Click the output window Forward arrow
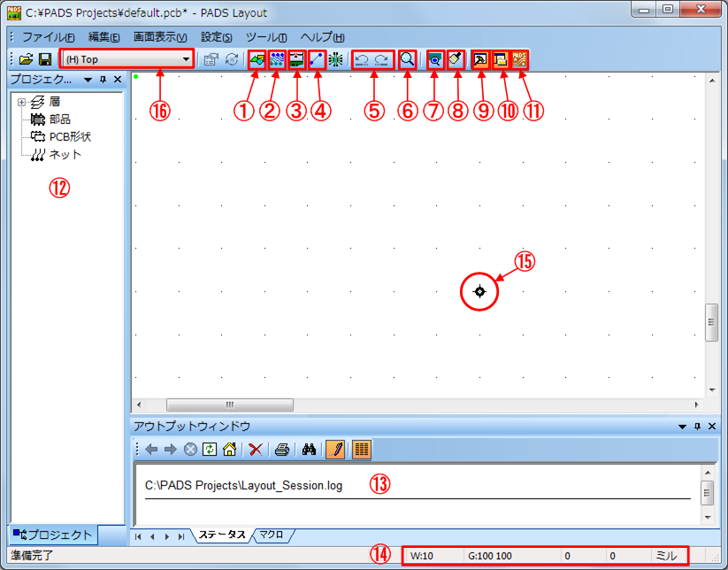This screenshot has width=728, height=570. [x=171, y=450]
